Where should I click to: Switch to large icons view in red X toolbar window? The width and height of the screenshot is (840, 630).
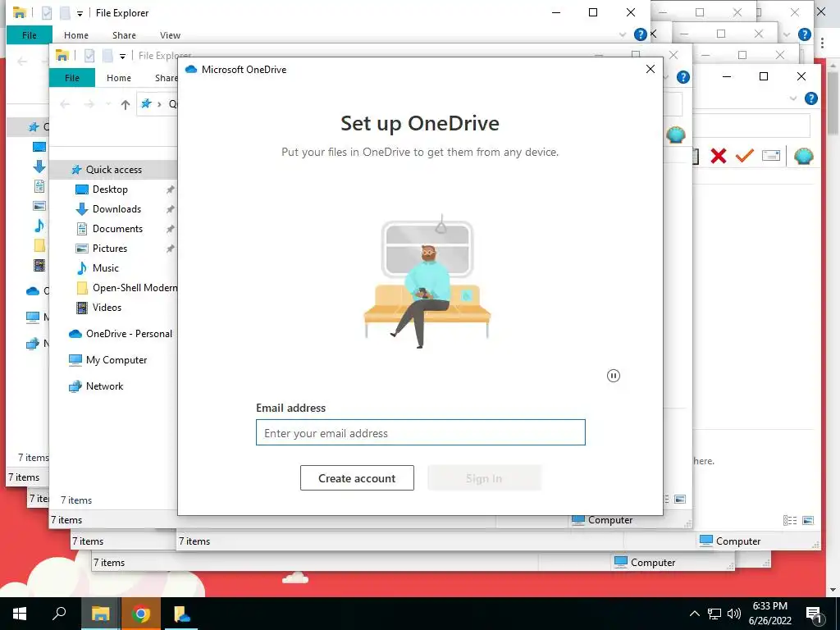(808, 520)
